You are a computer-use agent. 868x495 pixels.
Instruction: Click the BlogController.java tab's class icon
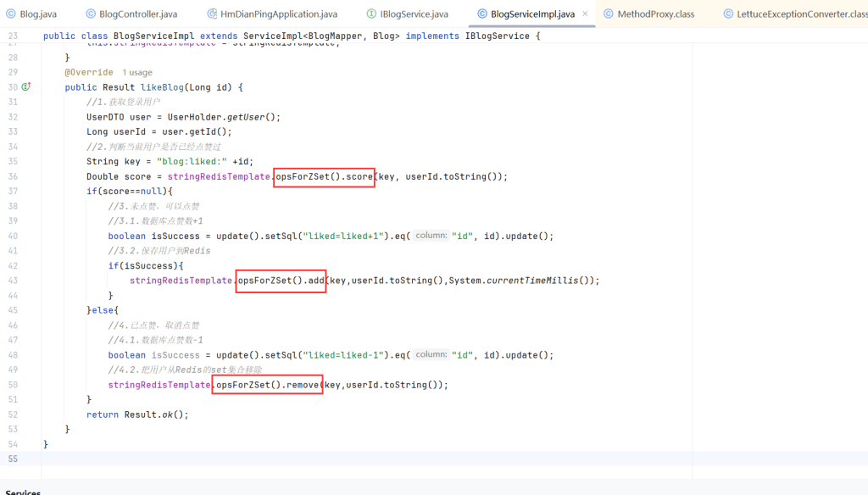[x=91, y=14]
